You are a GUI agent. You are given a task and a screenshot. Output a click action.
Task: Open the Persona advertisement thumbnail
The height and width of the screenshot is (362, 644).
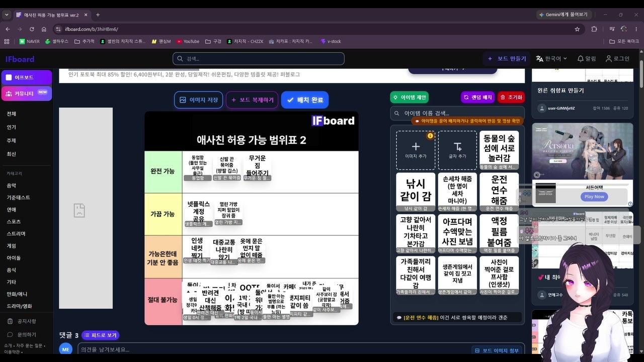tap(582, 151)
